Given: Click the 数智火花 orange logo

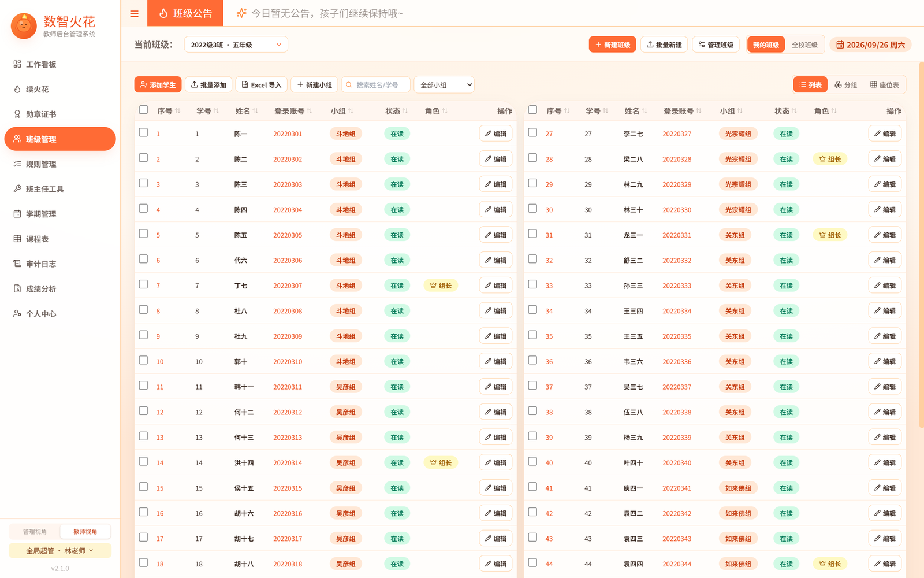Looking at the screenshot, I should click(x=24, y=26).
